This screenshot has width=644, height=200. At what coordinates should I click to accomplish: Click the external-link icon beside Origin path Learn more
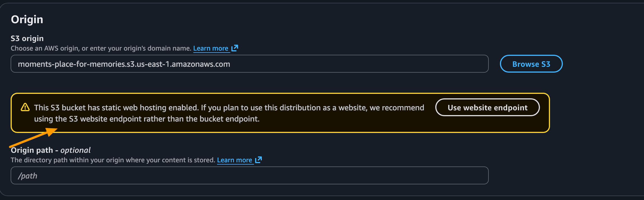(x=258, y=160)
